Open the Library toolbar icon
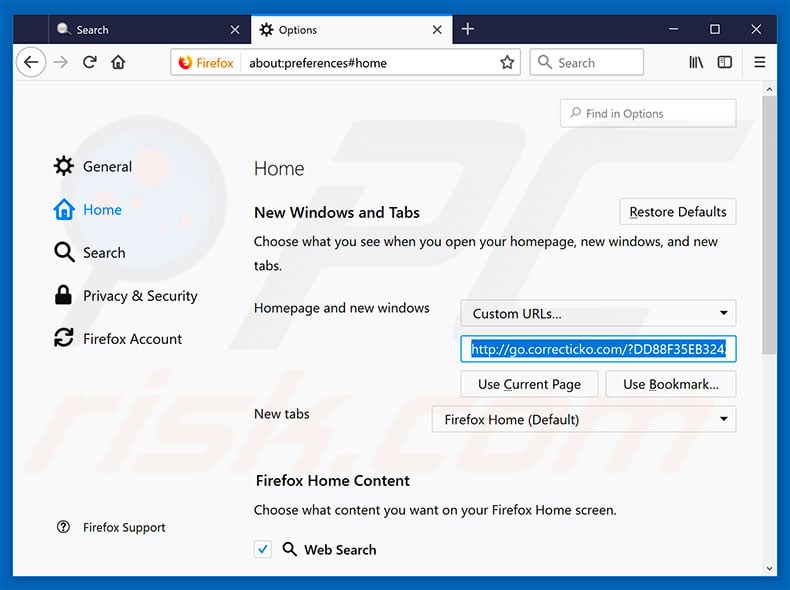Viewport: 790px width, 590px height. (x=696, y=62)
